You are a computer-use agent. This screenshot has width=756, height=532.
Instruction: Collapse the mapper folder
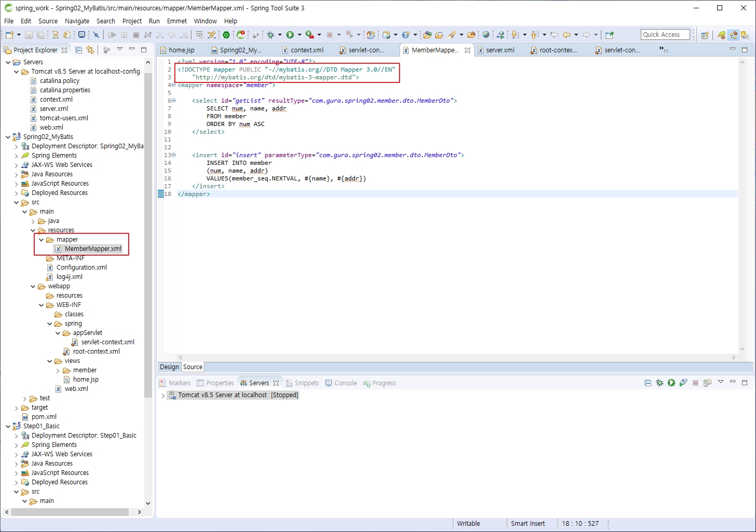[x=41, y=240]
